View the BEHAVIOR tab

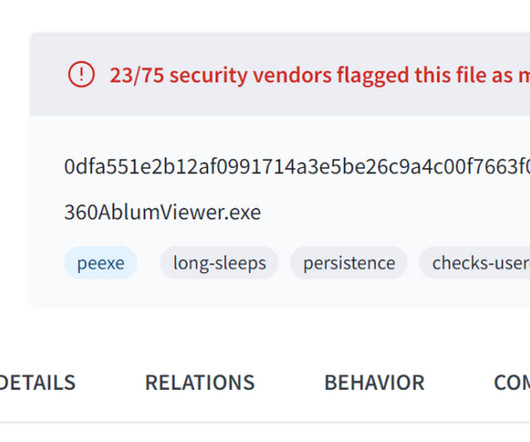point(374,383)
